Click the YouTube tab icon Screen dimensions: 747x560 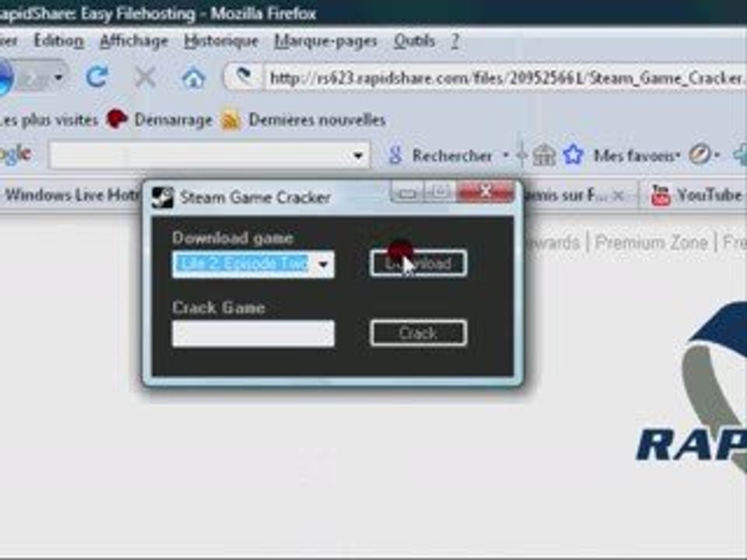pos(661,194)
